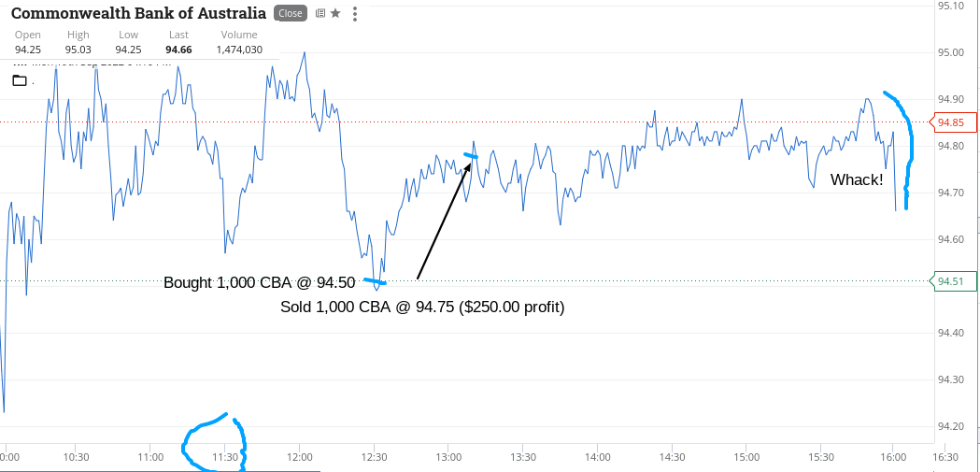Click the Last price 94.66

(178, 50)
